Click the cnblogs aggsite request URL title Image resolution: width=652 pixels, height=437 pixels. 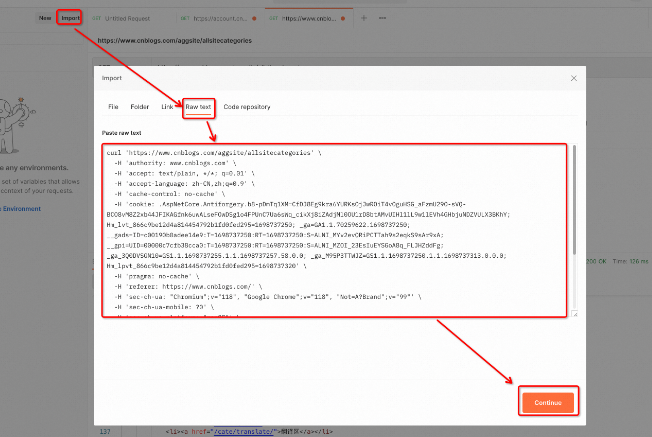pos(174,40)
